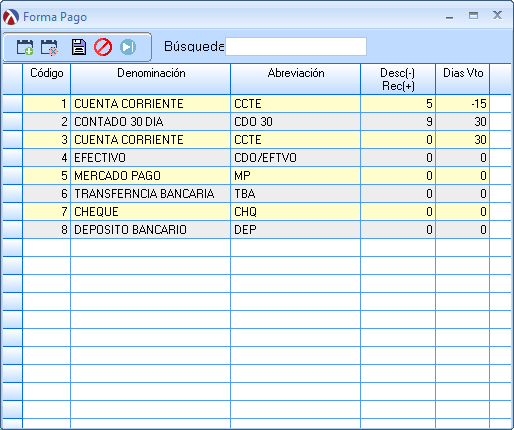This screenshot has width=514, height=430.
Task: Click the Desc(-) Rec(+) column header
Action: pyautogui.click(x=398, y=79)
